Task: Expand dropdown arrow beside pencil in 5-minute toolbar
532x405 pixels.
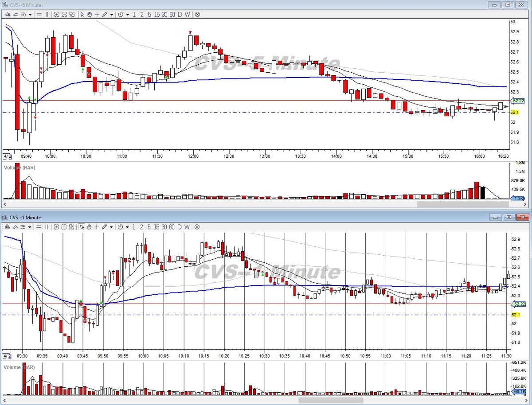Action: click(112, 14)
